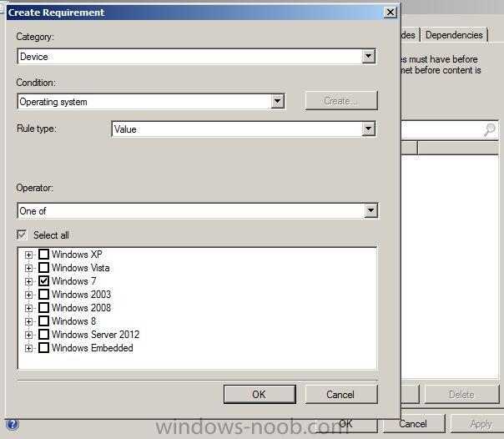This screenshot has width=504, height=439.
Task: Expand the Windows Embedded tree node
Action: 28,348
